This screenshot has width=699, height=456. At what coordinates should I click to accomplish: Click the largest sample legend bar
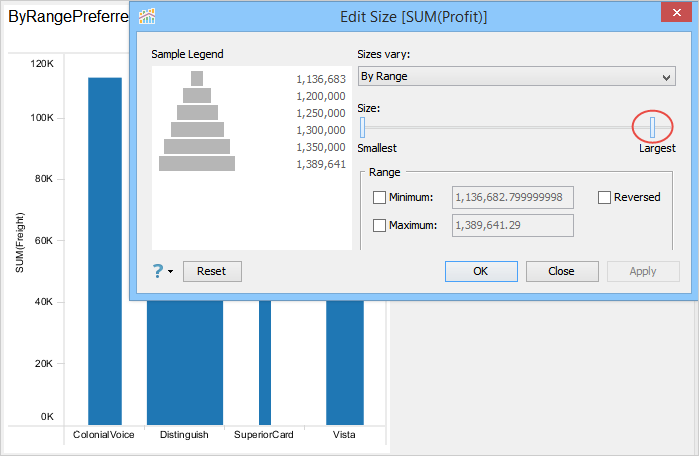197,163
